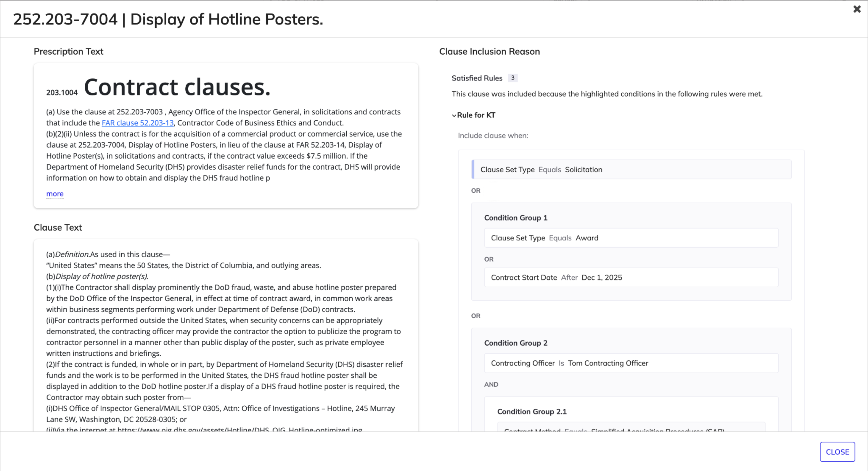Open the FAR clause 52.203-13 link
Screen dimensions: 868x471
(137, 123)
